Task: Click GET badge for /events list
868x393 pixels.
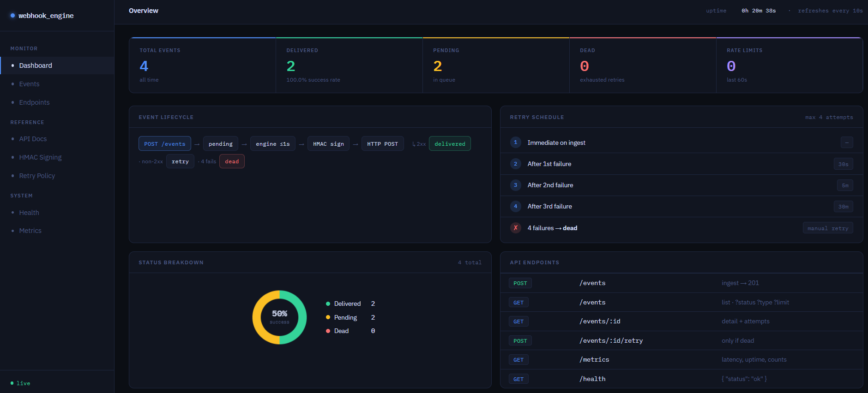Action: (x=518, y=303)
